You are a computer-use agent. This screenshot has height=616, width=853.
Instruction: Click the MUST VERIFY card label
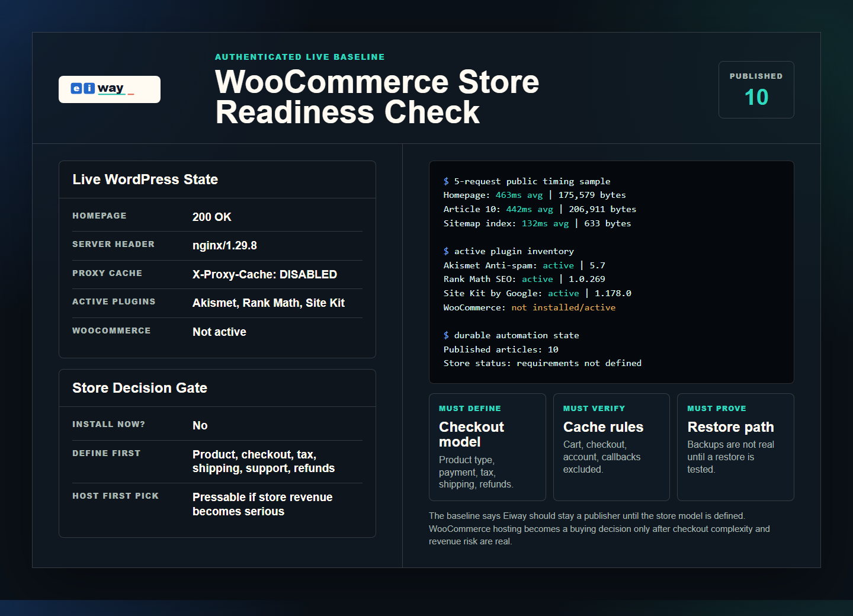[x=594, y=408]
